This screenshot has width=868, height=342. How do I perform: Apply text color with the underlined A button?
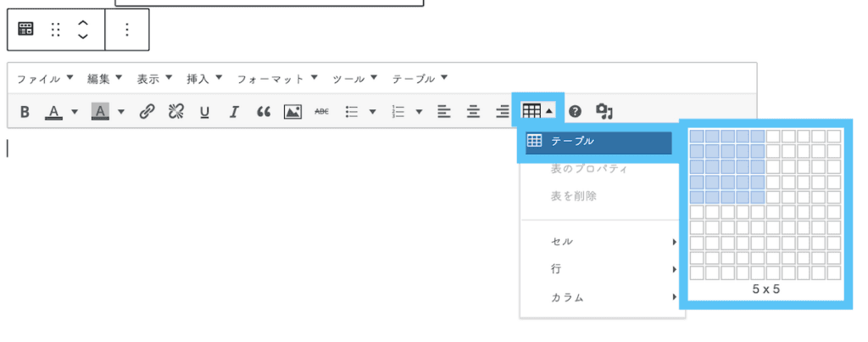click(53, 112)
